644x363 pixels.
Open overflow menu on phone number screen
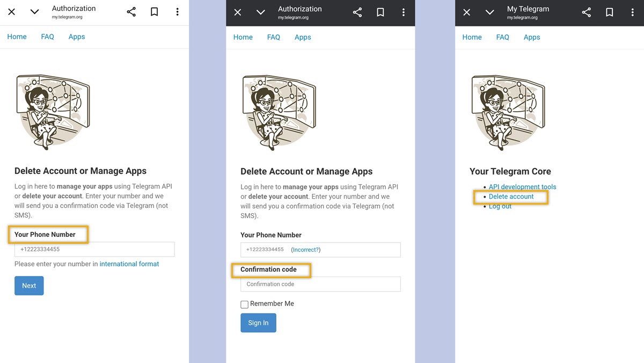click(x=177, y=12)
